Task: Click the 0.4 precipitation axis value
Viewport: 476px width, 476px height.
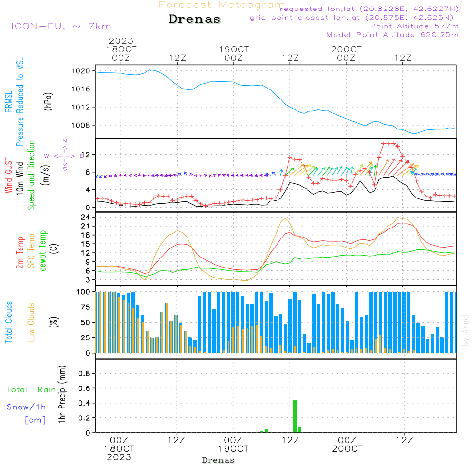Action: (x=84, y=403)
